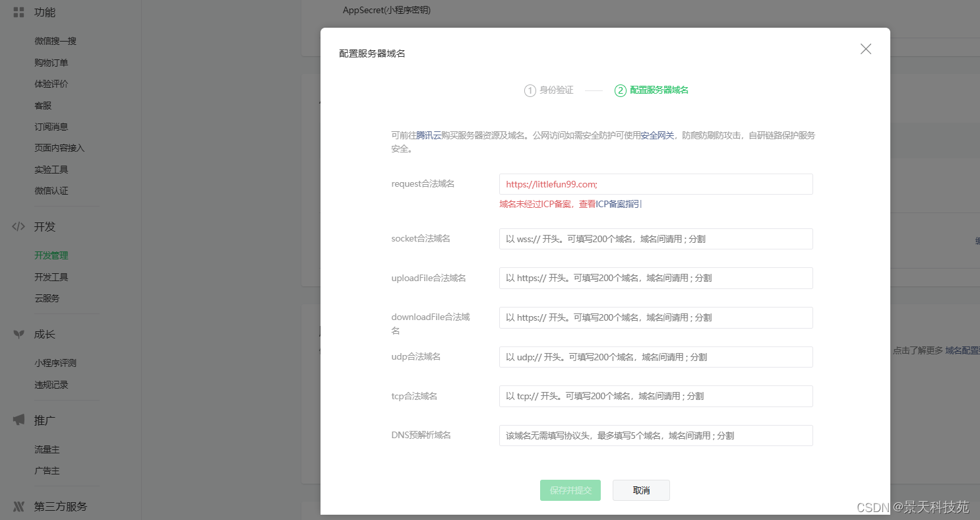This screenshot has width=980, height=520.
Task: Click the 第三方服务 section header
Action: [61, 506]
